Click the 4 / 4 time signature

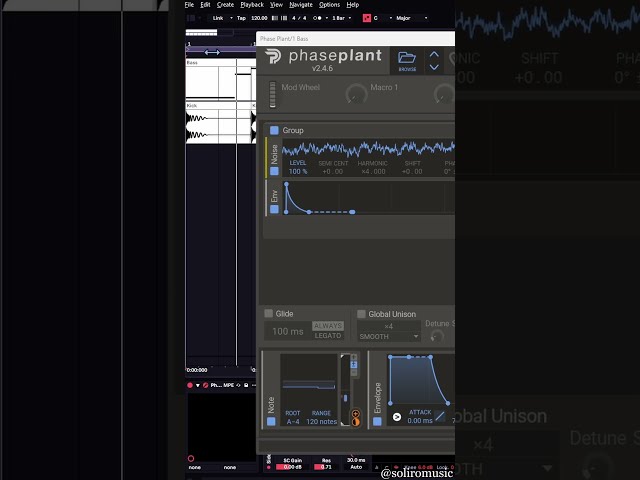click(x=299, y=18)
